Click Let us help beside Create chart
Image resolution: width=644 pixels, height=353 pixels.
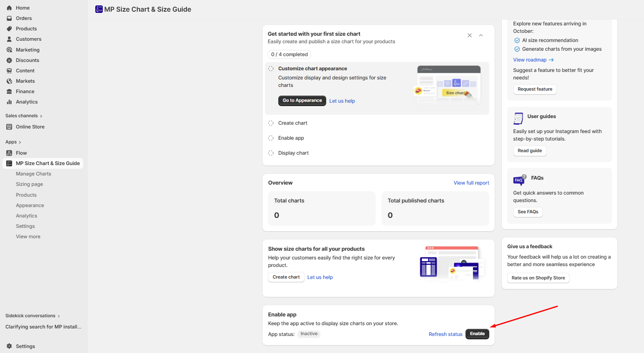[x=320, y=277]
